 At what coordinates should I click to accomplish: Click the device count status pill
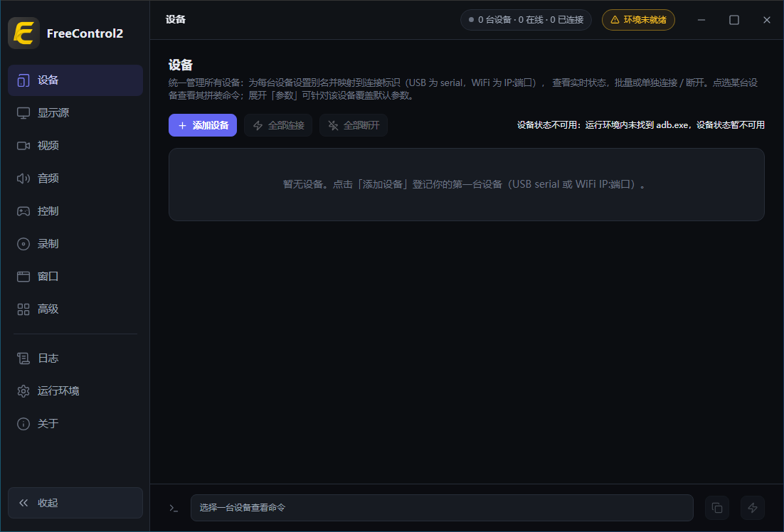[x=526, y=20]
